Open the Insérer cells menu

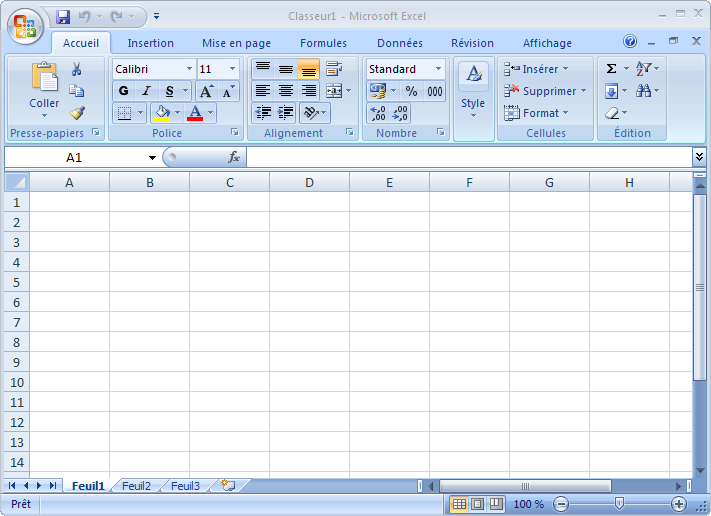click(x=536, y=69)
